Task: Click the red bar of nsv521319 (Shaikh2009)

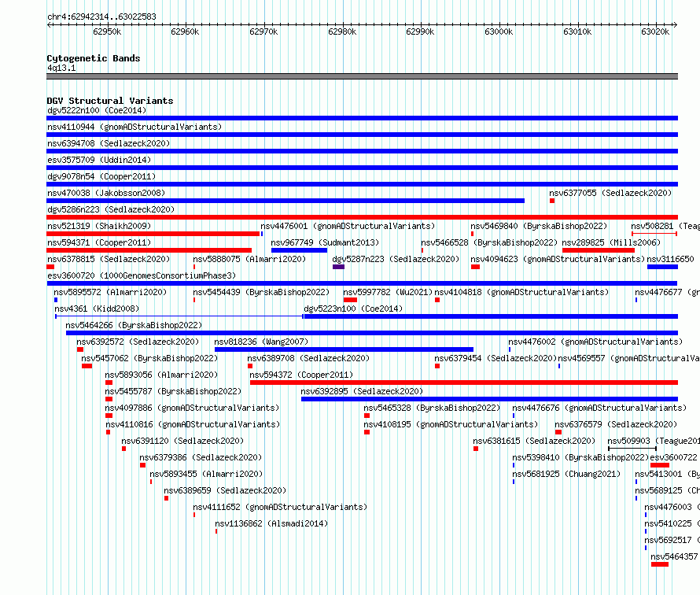Action: click(x=153, y=234)
